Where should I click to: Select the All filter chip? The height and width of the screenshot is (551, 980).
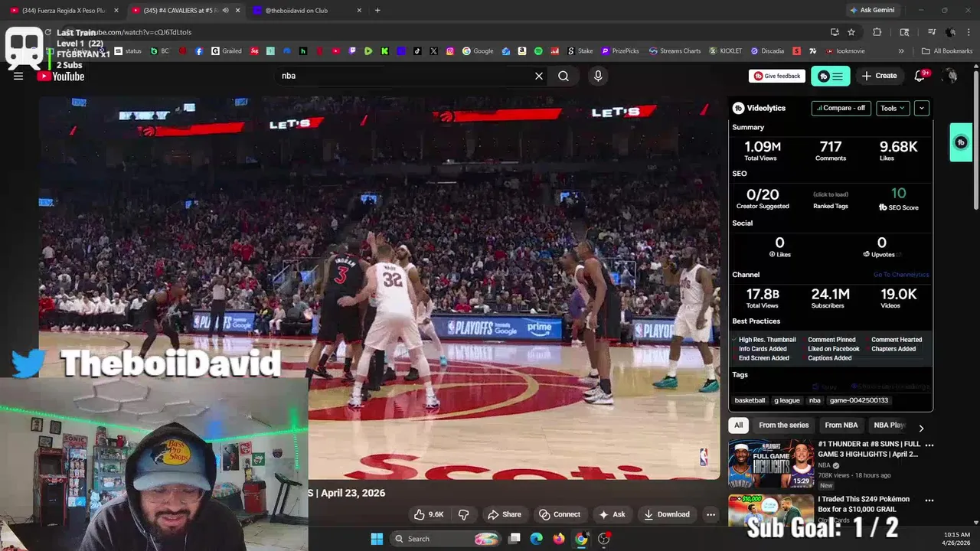tap(739, 425)
